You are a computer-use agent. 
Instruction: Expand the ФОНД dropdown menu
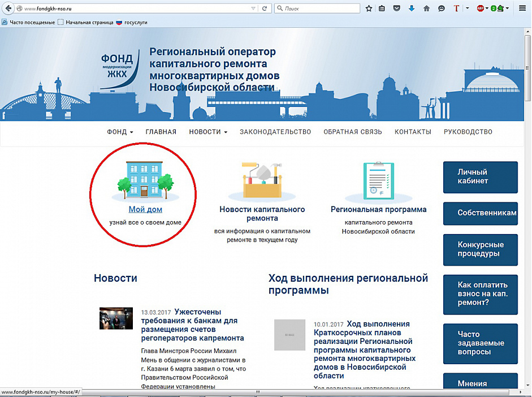click(x=120, y=132)
